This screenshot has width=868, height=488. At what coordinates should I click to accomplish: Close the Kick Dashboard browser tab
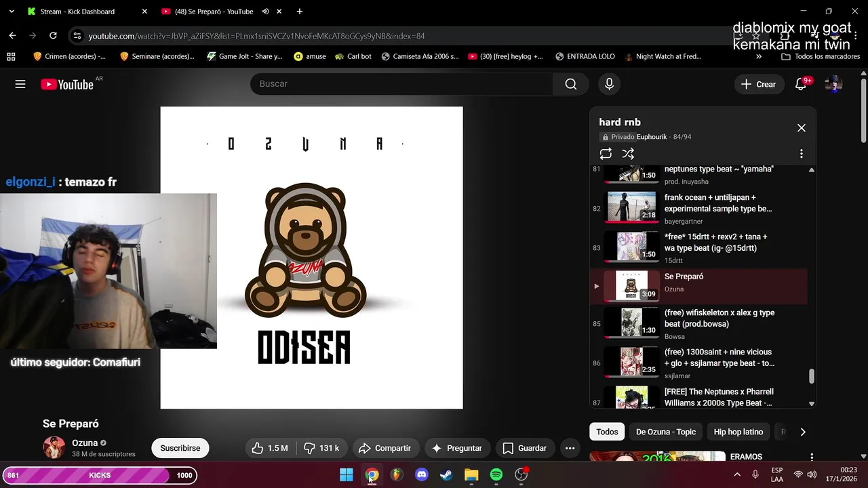[x=144, y=12]
